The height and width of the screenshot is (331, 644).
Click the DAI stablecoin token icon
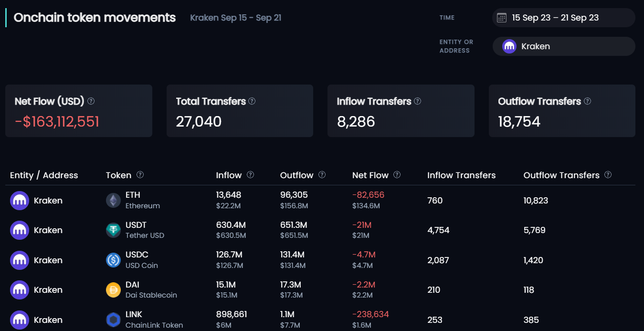113,290
